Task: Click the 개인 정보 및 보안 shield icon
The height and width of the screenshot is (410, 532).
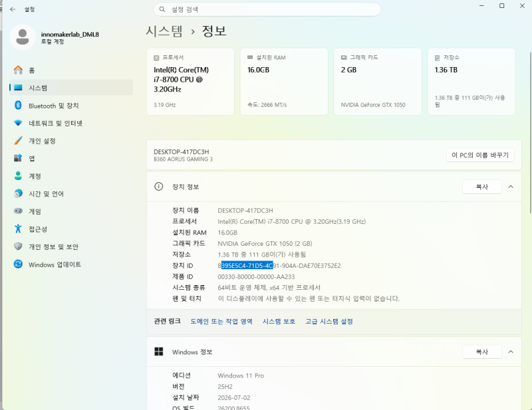Action: pyautogui.click(x=18, y=247)
